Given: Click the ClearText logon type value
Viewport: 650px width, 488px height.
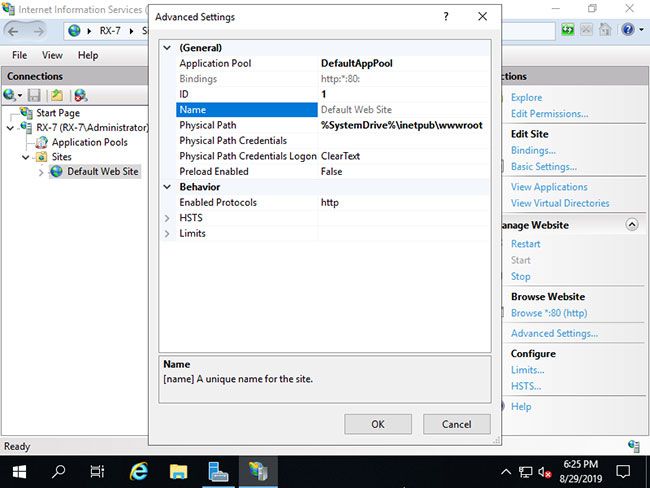Looking at the screenshot, I should pos(340,156).
